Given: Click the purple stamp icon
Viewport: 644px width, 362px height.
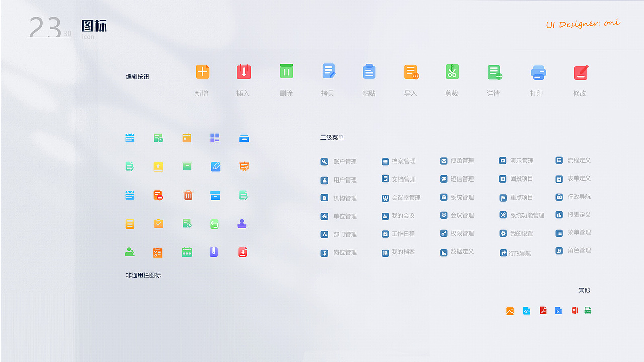Looking at the screenshot, I should click(242, 223).
